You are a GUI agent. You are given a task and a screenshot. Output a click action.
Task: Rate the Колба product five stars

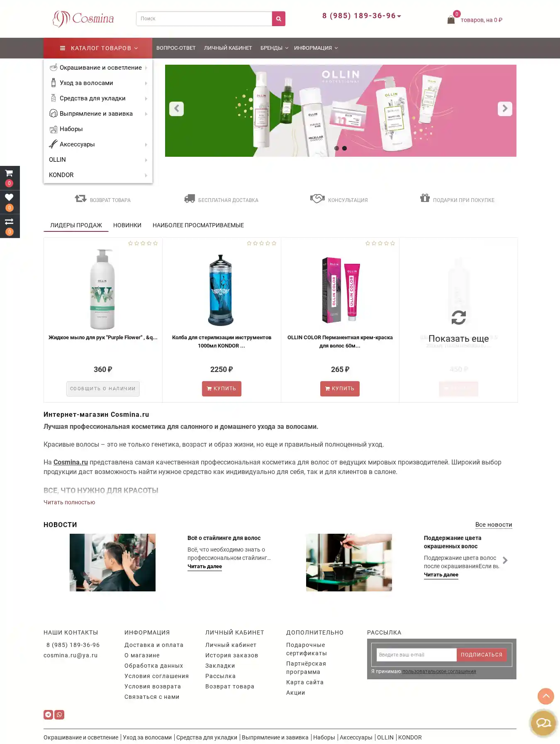[x=274, y=243]
